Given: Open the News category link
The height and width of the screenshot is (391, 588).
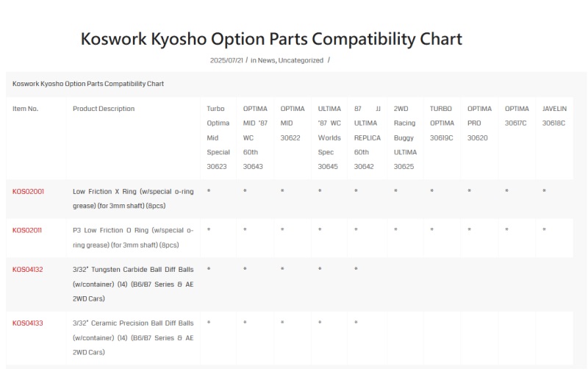Looking at the screenshot, I should click(266, 60).
